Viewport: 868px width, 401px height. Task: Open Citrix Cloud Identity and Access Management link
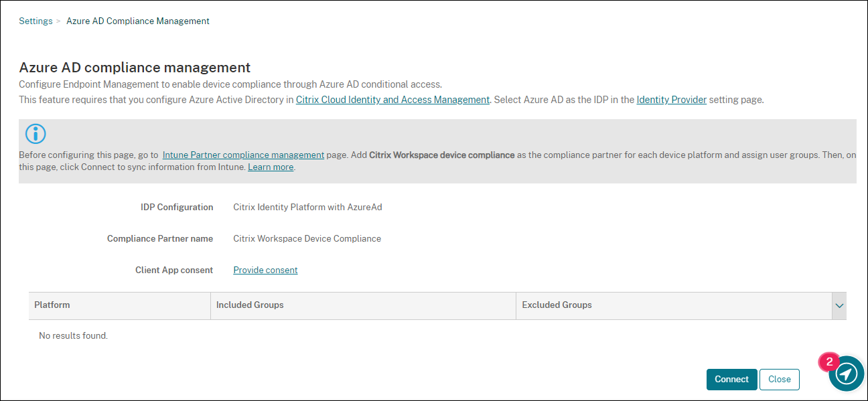(x=392, y=100)
